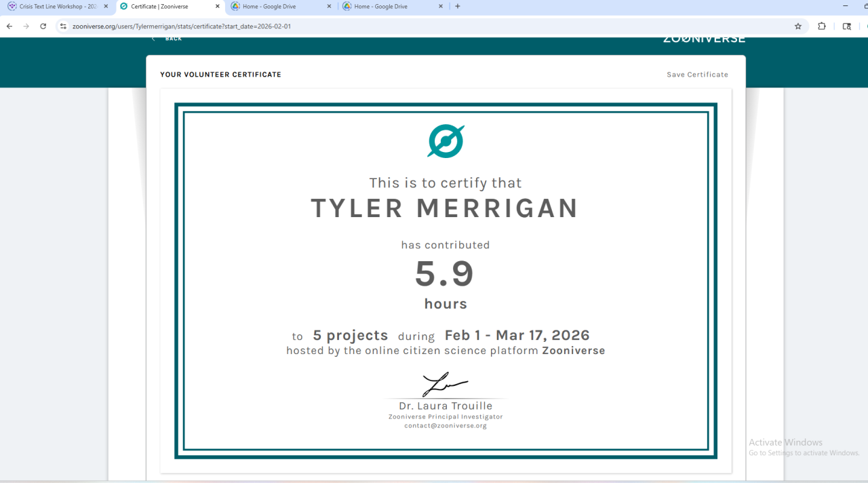Click the '5 projects' text
This screenshot has width=868, height=483.
coord(351,335)
